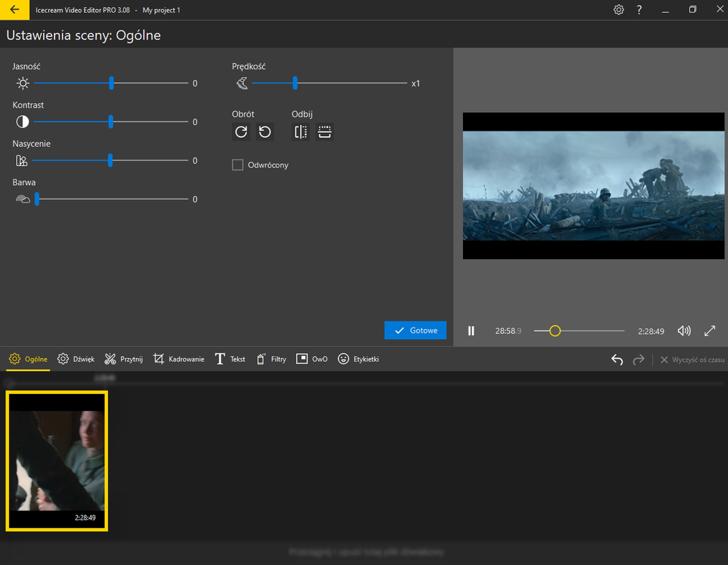Open the Filtry tab
Viewport: 728px width, 565px height.
[x=271, y=359]
